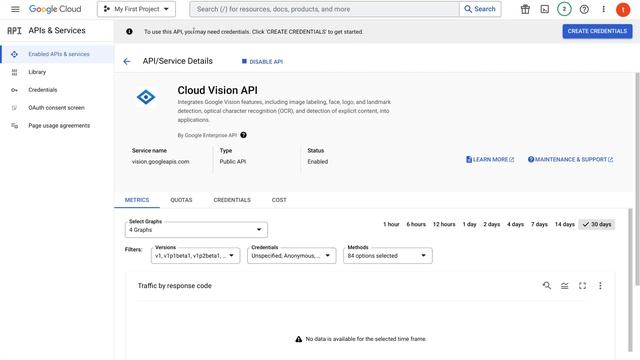Image resolution: width=640 pixels, height=360 pixels.
Task: Open Traffic chart three-dot options
Action: pyautogui.click(x=600, y=286)
